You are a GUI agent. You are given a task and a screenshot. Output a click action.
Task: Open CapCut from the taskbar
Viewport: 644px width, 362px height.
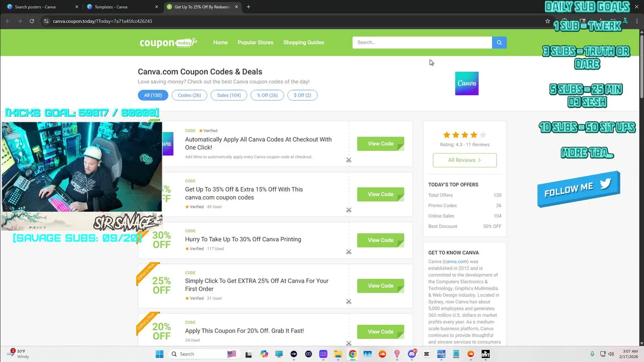tap(427, 354)
